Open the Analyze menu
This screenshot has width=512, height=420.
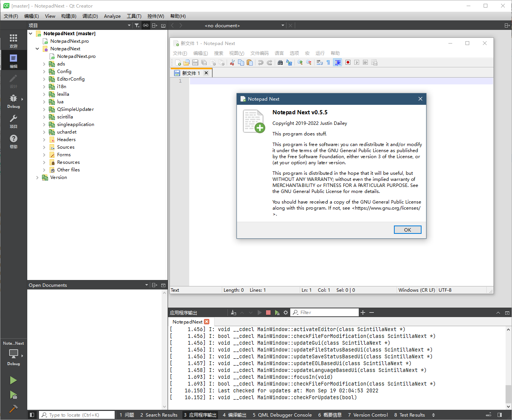click(112, 16)
